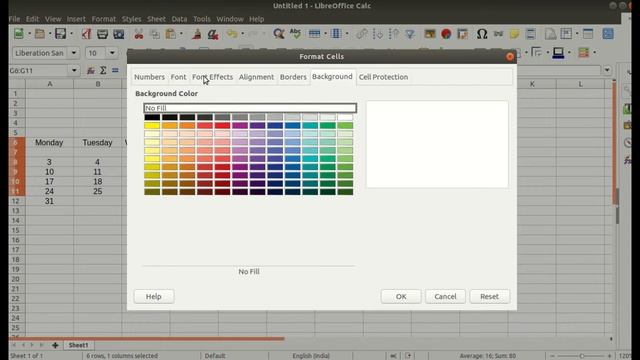This screenshot has width=640, height=360.
Task: Switch to the Numbers tab
Action: point(149,77)
